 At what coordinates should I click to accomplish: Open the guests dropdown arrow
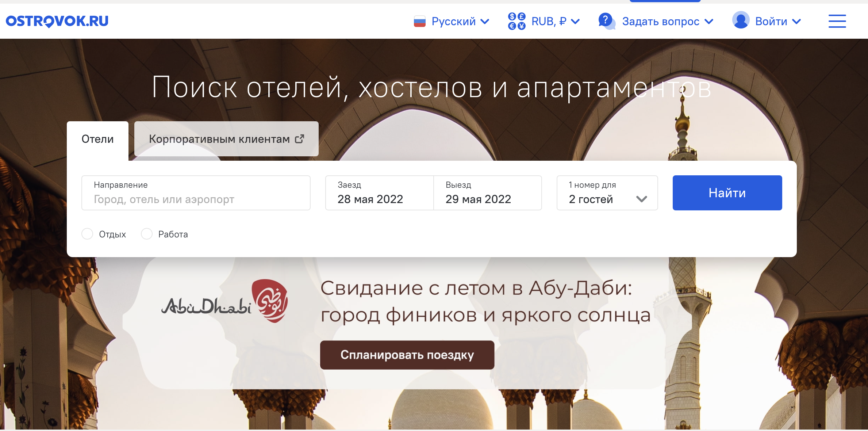click(641, 199)
